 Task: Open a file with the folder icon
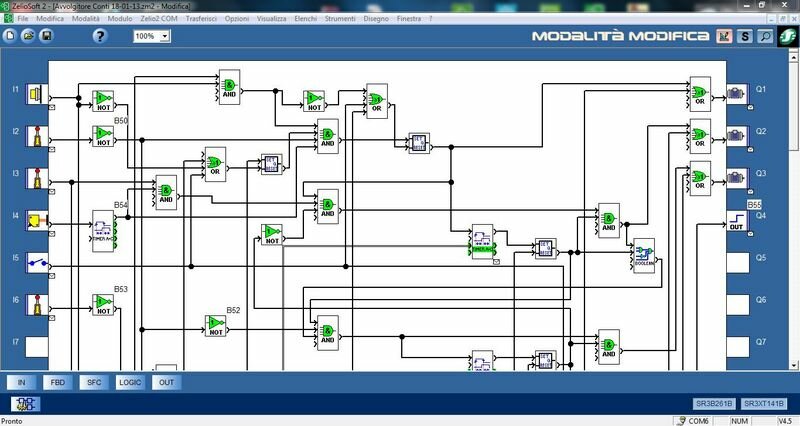point(28,36)
